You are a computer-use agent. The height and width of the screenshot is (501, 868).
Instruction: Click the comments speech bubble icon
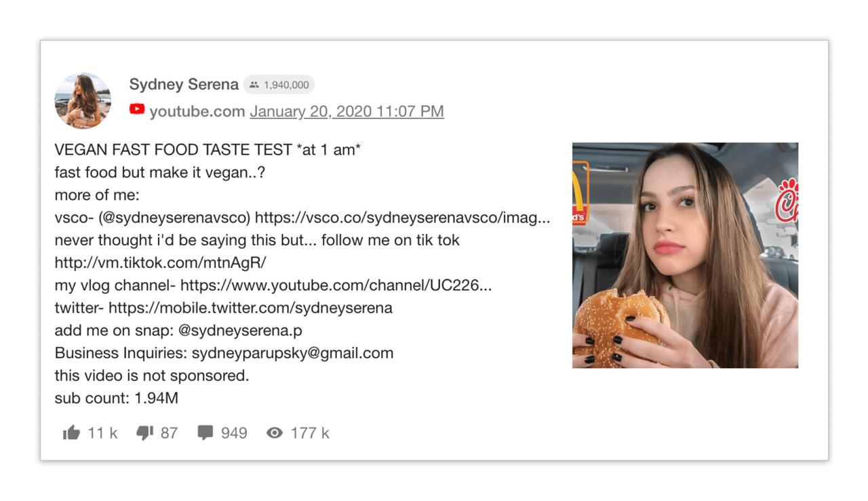205,433
